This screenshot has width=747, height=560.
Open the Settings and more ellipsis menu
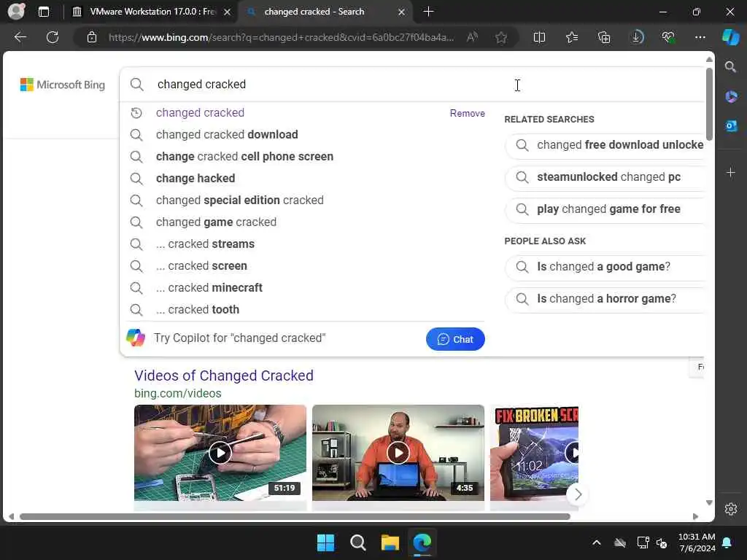[700, 37]
